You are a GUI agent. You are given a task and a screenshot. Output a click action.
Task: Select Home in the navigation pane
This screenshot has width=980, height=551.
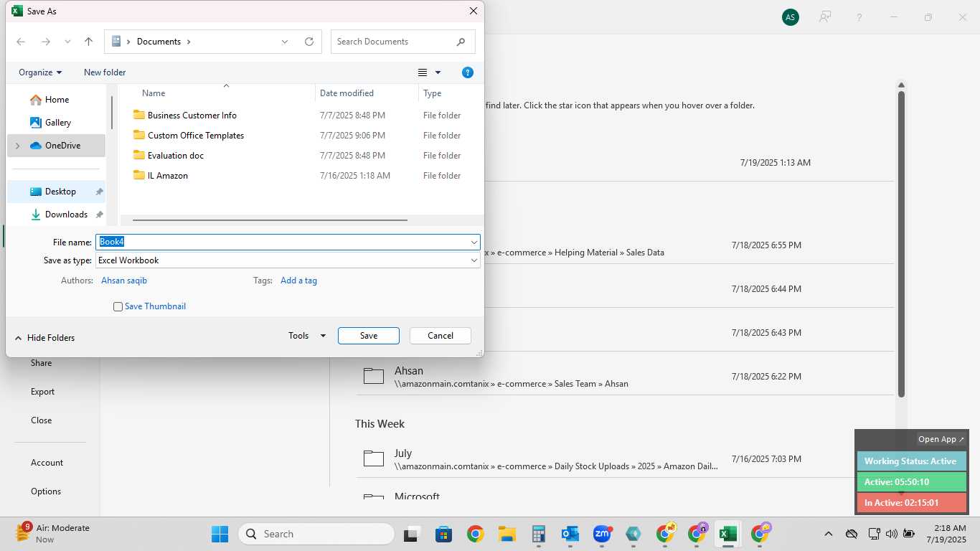click(x=57, y=100)
